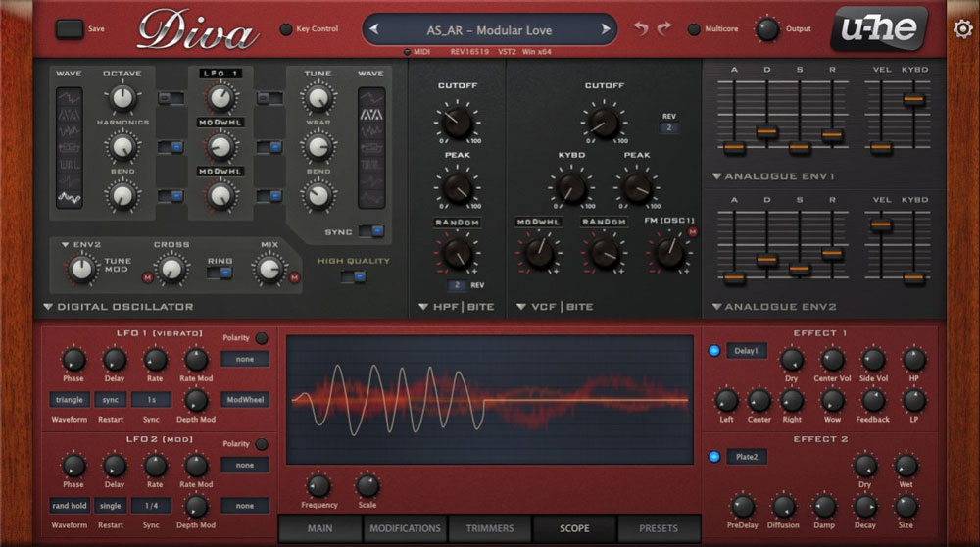Click the ENV1 Attack slider

(x=734, y=148)
